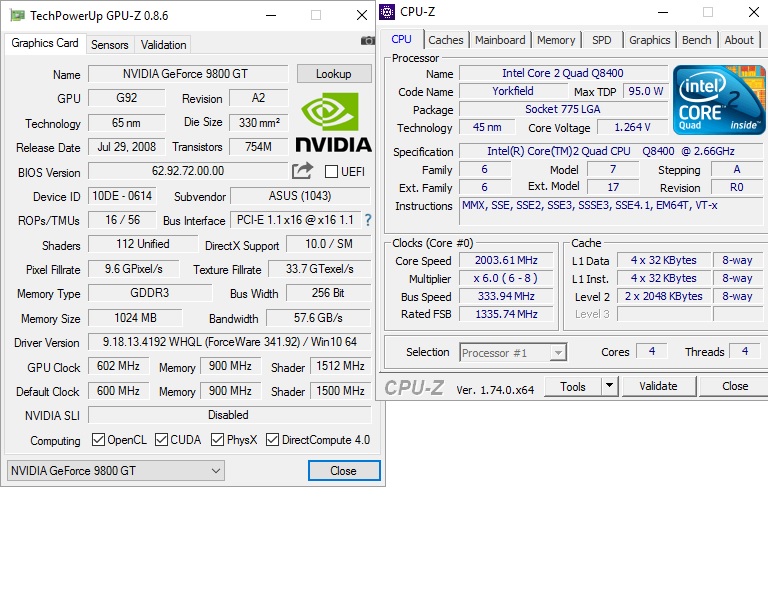Toggle the UEFI checkbox
This screenshot has width=768, height=614.
331,171
